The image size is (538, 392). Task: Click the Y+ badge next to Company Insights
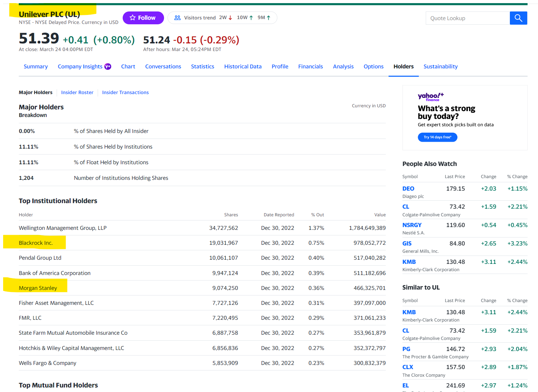[108, 66]
